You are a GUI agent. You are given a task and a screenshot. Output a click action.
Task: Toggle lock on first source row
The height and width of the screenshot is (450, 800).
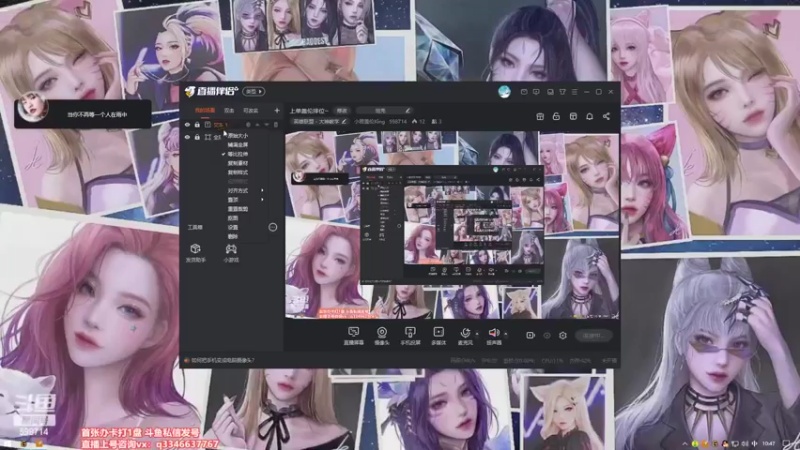[x=197, y=124]
